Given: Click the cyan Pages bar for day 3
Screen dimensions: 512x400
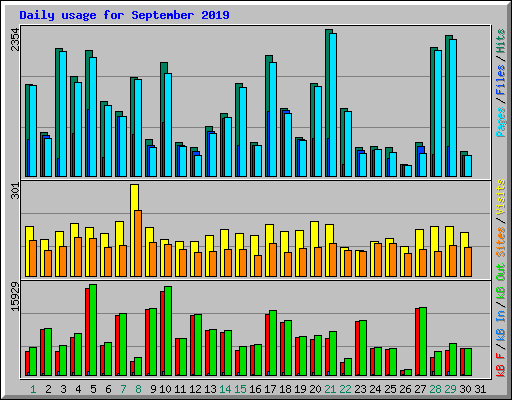Looking at the screenshot, I should tap(63, 114).
